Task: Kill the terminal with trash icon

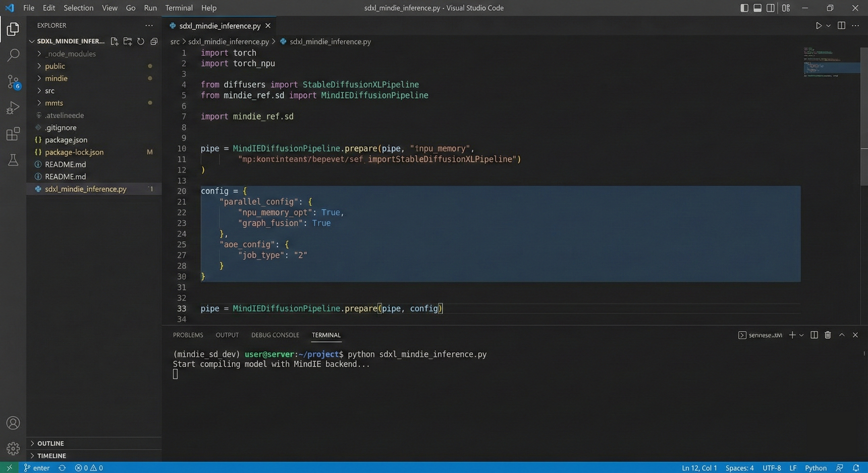Action: click(x=828, y=335)
